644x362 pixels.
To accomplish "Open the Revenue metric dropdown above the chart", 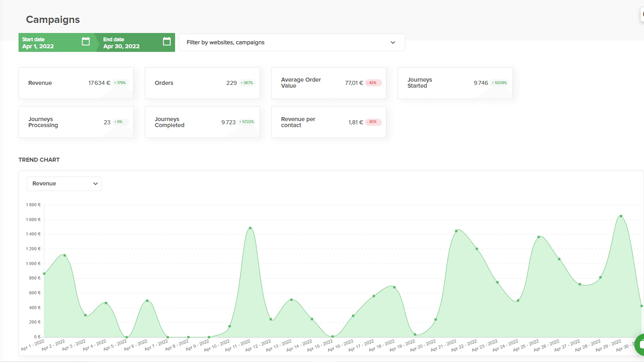I will point(64,183).
